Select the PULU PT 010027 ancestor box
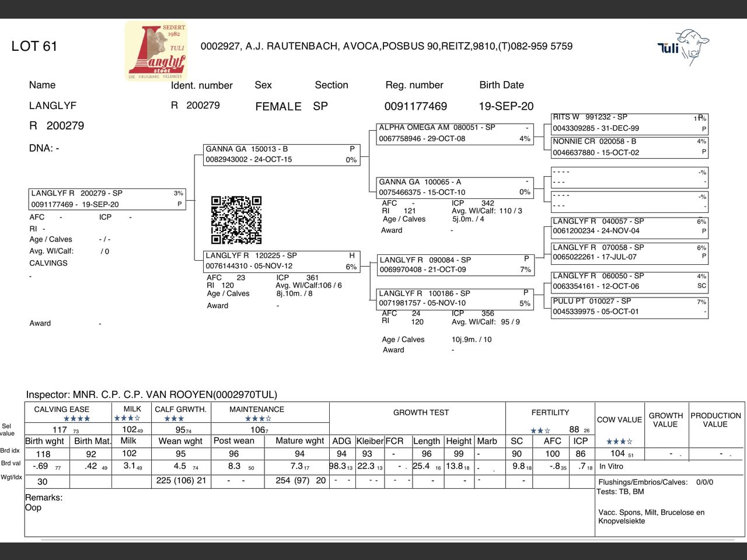This screenshot has width=747, height=560. click(x=630, y=307)
